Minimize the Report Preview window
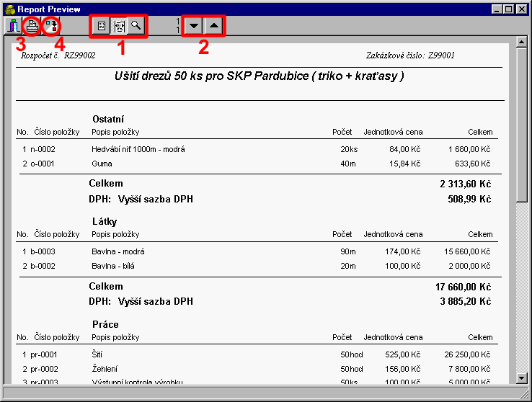Screen dimensions: 532x402 498,9
